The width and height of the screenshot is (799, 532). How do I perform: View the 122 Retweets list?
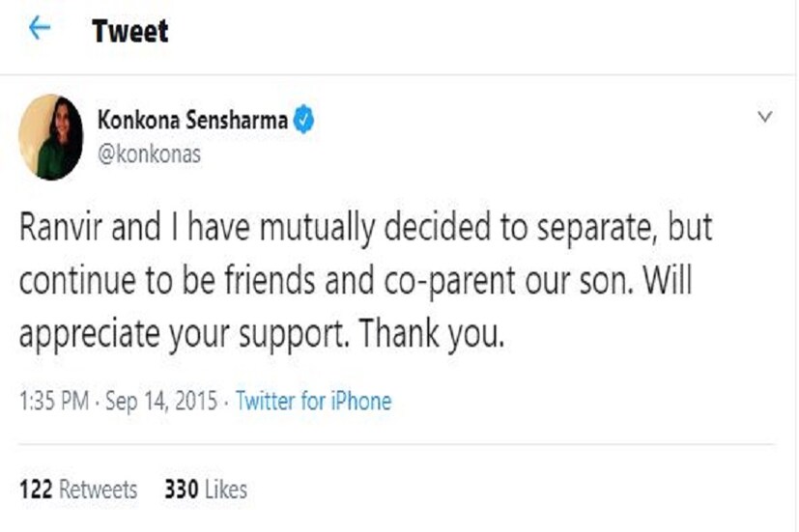click(x=79, y=490)
